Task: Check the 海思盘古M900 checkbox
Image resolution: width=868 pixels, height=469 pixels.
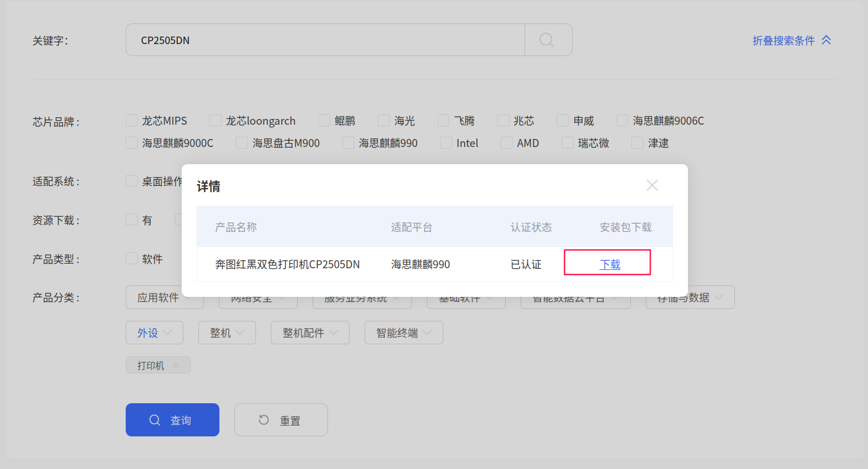Action: tap(242, 142)
